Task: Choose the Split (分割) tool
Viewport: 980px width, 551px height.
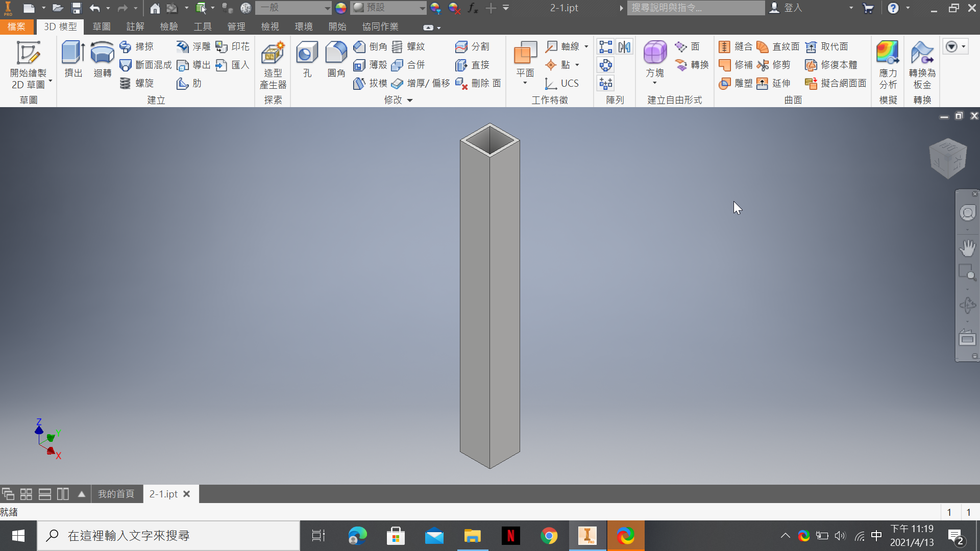Action: pos(472,46)
